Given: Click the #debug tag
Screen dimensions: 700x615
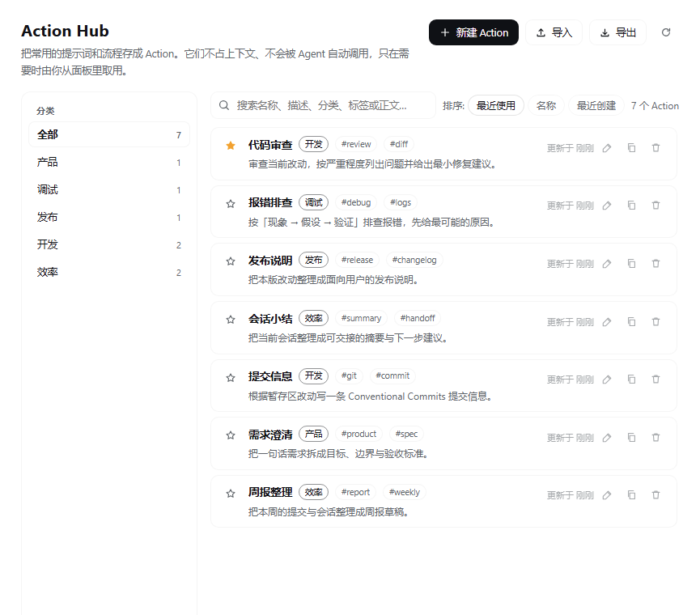Looking at the screenshot, I should pyautogui.click(x=356, y=202).
